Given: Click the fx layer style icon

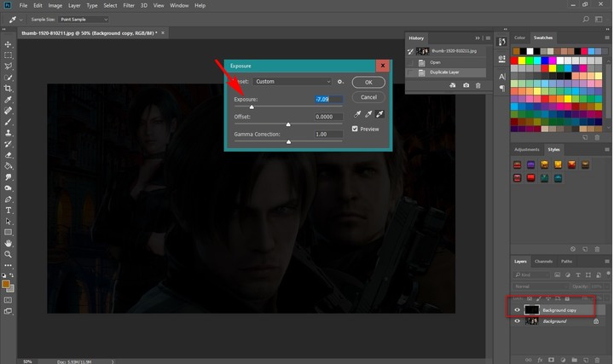Looking at the screenshot, I should 540,360.
